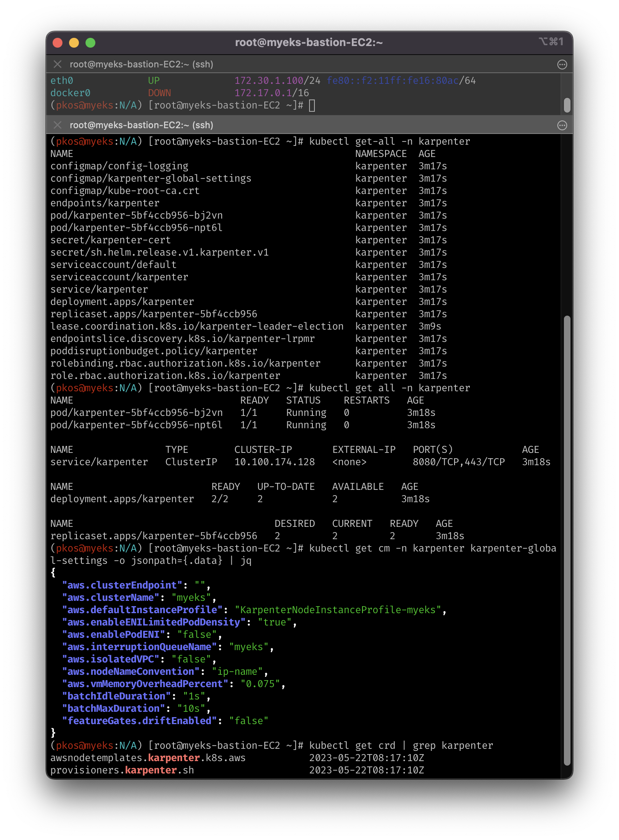The image size is (619, 840).
Task: Select the upper pane title bar
Action: click(x=309, y=64)
